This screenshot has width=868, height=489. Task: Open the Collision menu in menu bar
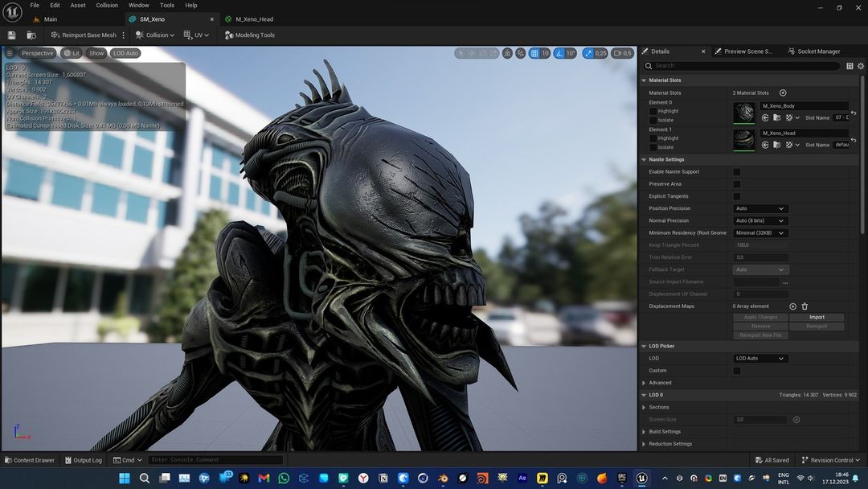107,6
